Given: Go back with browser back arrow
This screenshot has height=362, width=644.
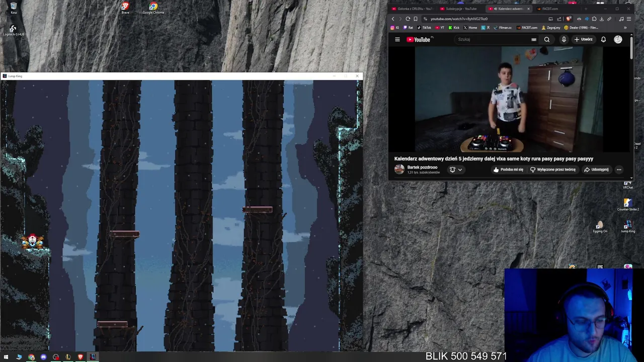Looking at the screenshot, I should point(393,19).
